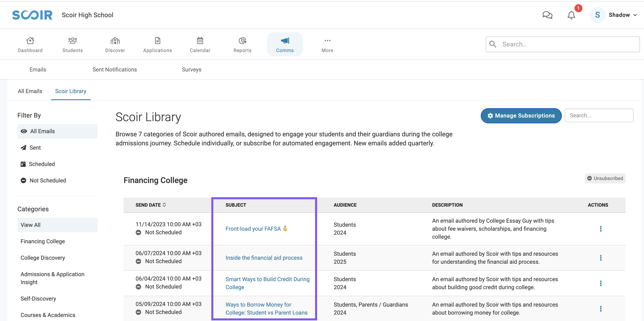Expand the Shadow account dropdown chevron
Screen dimensions: 644x321
[635, 15]
